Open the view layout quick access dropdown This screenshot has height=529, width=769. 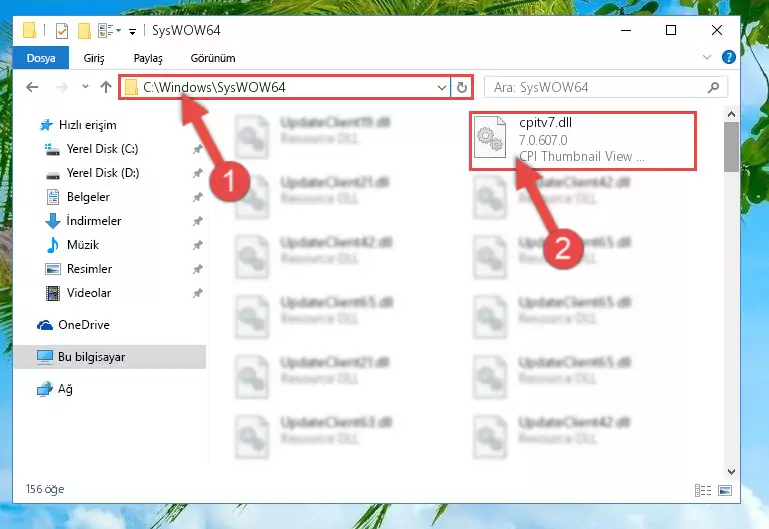click(109, 30)
